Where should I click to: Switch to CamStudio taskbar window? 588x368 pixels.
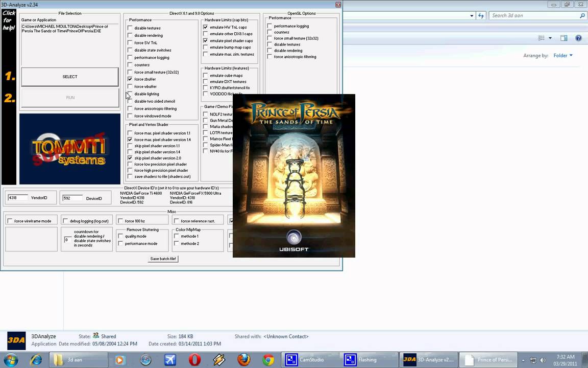pos(310,360)
